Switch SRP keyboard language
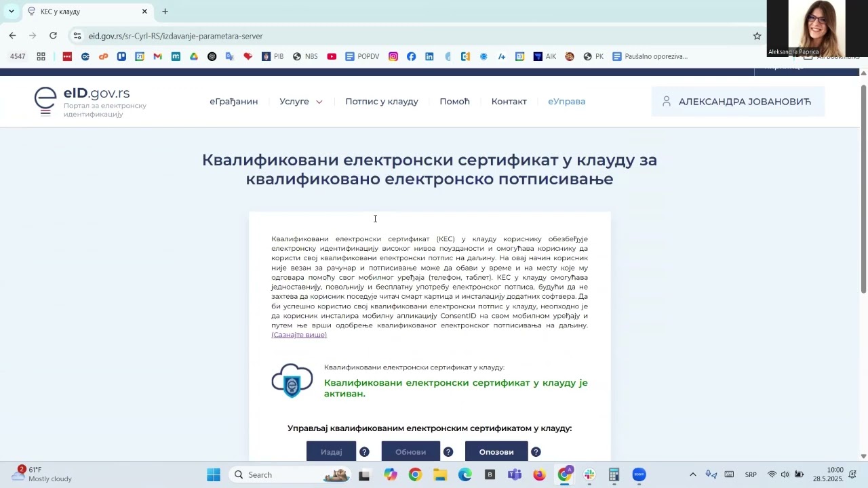The width and height of the screenshot is (868, 488). click(x=751, y=474)
